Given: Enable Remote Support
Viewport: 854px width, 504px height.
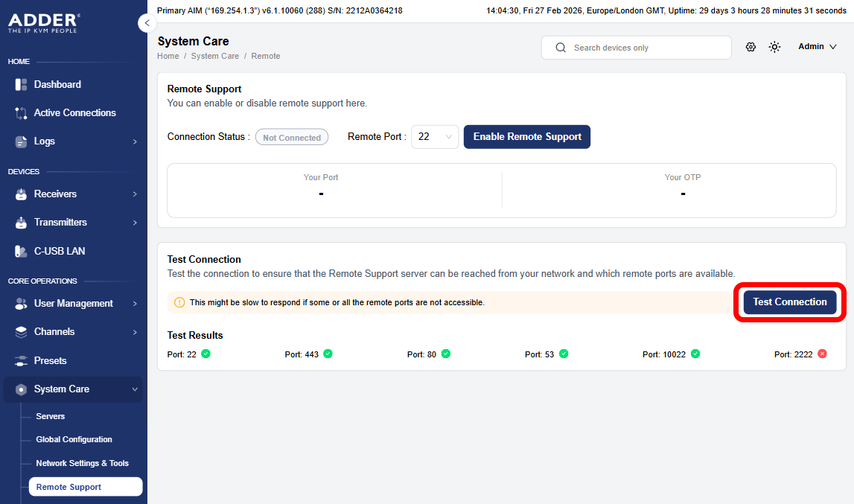Looking at the screenshot, I should click(526, 136).
